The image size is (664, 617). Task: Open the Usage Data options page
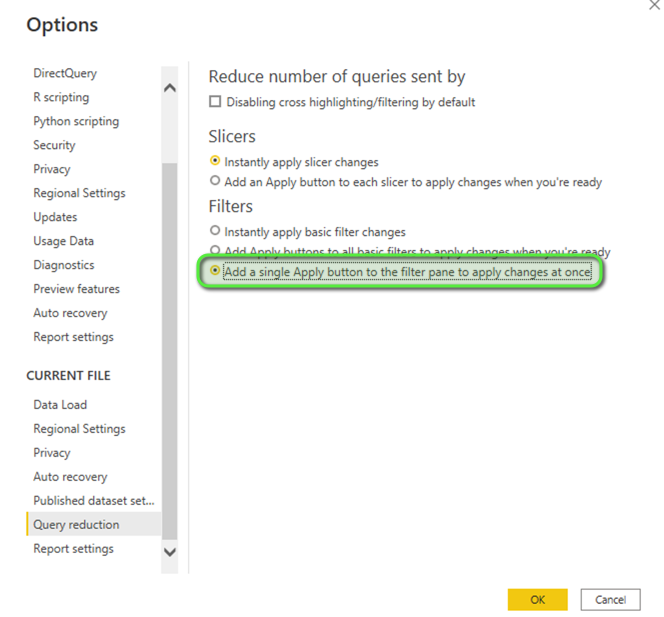64,241
